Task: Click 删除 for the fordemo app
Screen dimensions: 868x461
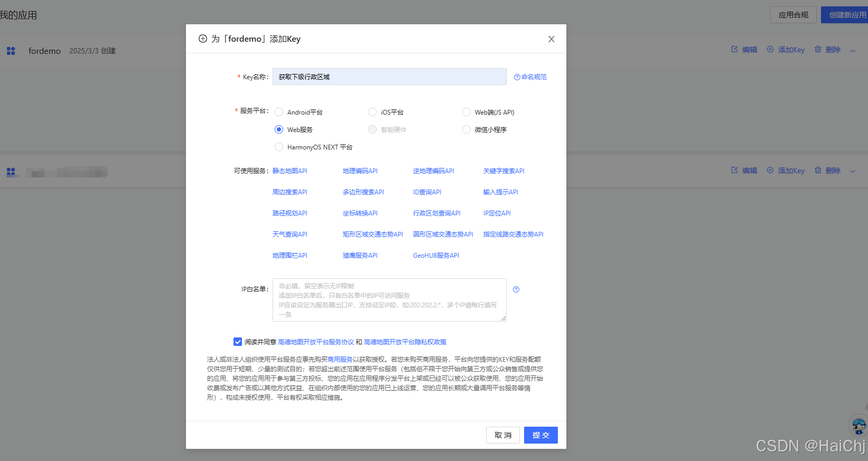Action: tap(827, 50)
